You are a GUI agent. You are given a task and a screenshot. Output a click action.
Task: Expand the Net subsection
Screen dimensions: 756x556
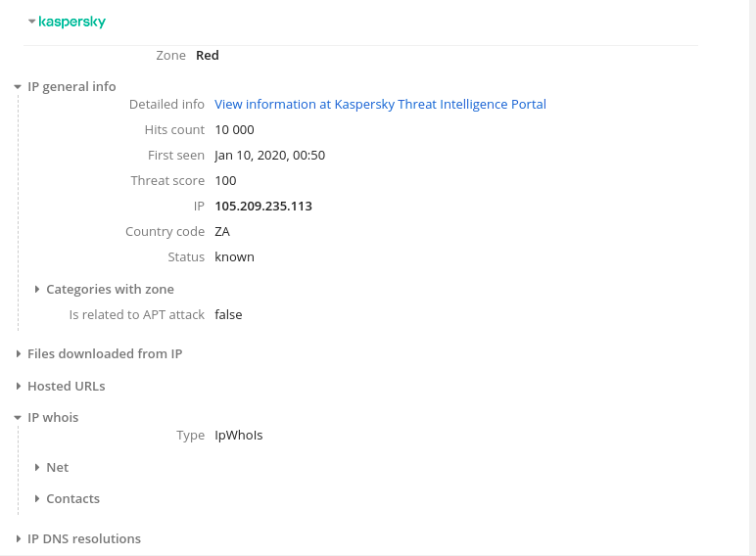(x=37, y=468)
